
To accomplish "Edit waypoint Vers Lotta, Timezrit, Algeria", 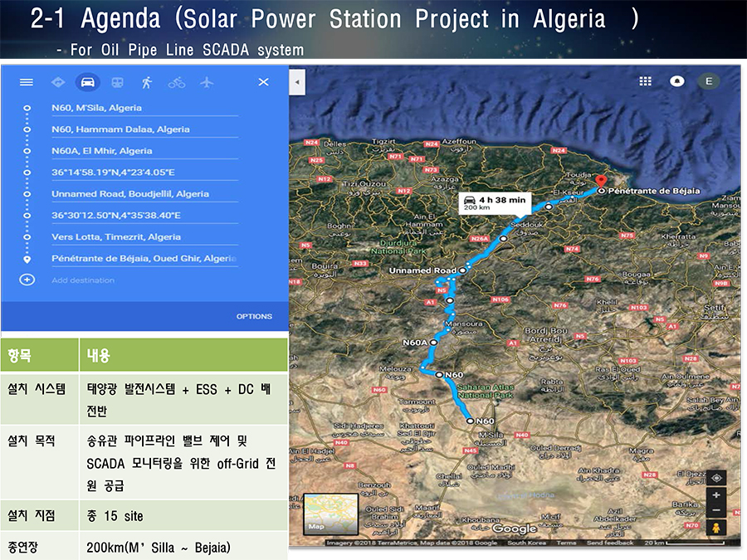I will tap(144, 236).
